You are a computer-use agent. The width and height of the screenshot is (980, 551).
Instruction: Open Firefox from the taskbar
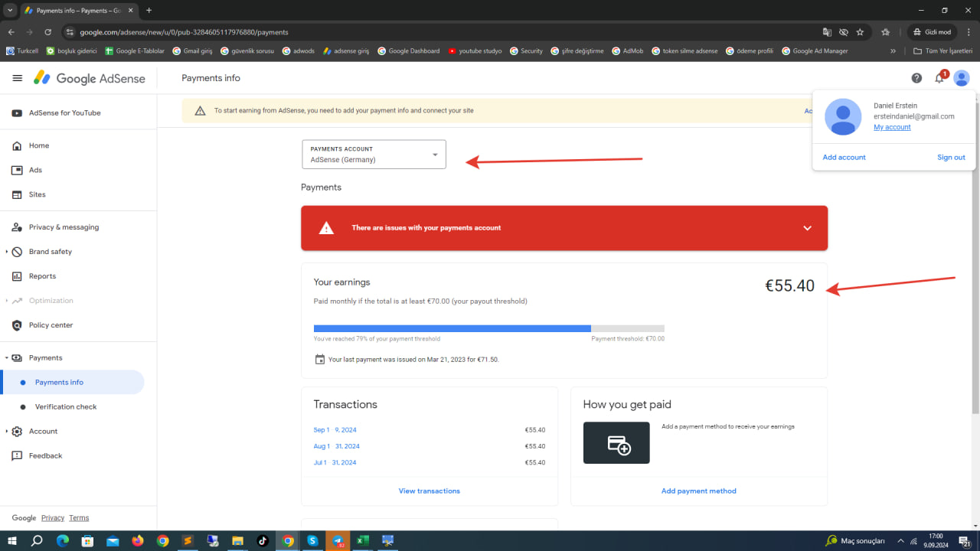(138, 541)
